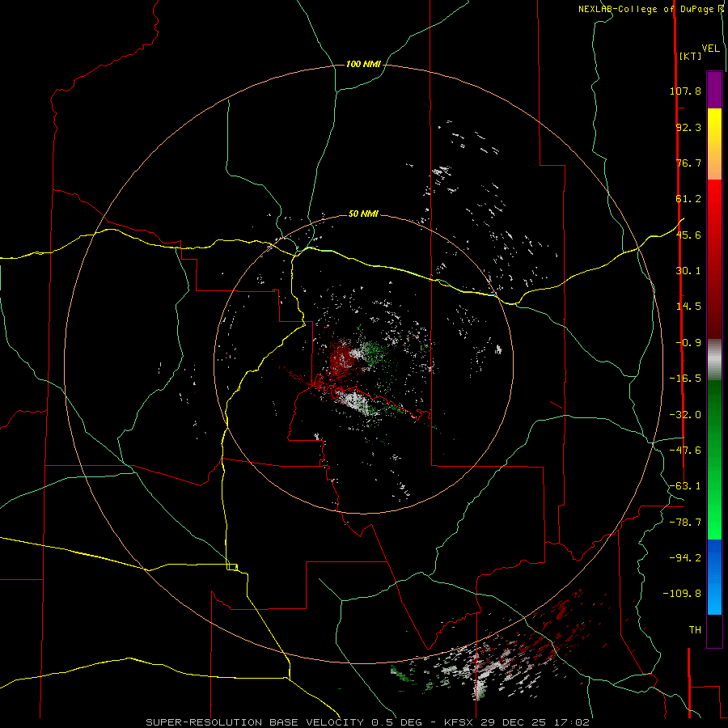Click the 50 NMI range ring label

point(363,214)
